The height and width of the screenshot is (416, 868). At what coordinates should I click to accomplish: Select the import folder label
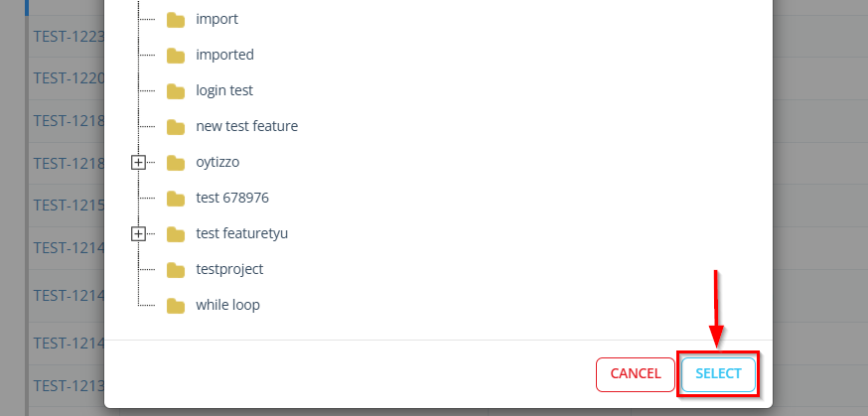[217, 19]
